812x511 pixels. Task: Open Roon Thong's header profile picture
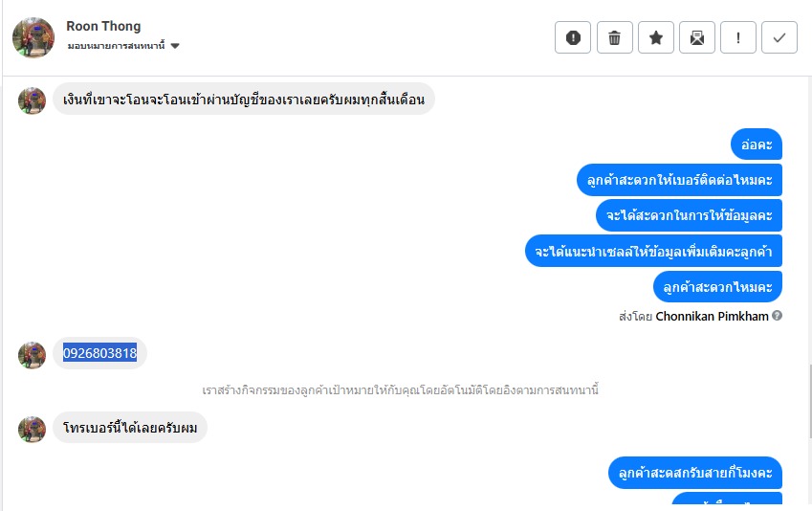pyautogui.click(x=33, y=37)
